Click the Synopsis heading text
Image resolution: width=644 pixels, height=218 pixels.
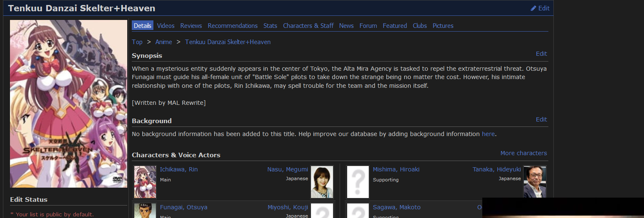tap(147, 55)
